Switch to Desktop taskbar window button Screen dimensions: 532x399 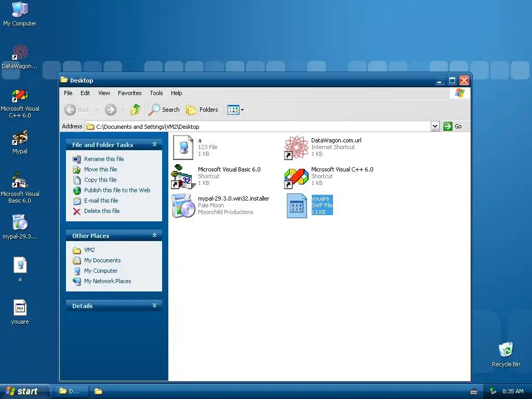(x=71, y=391)
